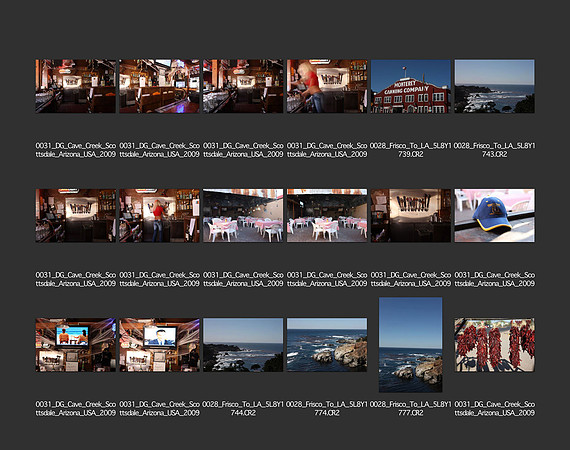This screenshot has height=450, width=570.
Task: Click the caption under the man-in-suit TV photo
Action: point(159,409)
